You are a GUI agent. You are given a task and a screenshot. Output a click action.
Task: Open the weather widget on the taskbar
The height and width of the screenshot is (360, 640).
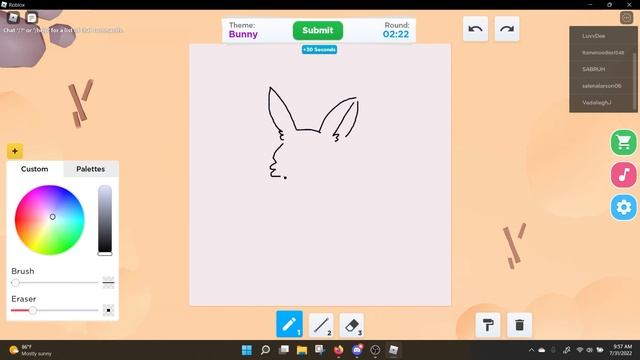(31, 350)
